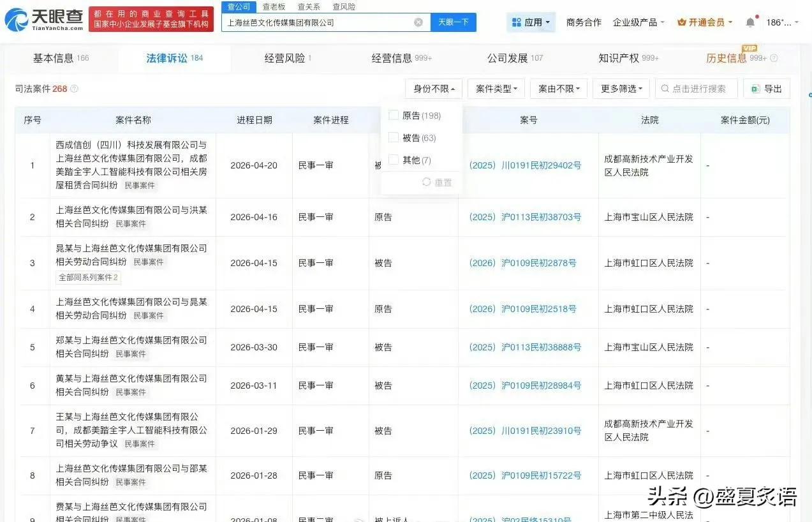Open the account menu 186*...
This screenshot has width=812, height=522.
point(782,22)
